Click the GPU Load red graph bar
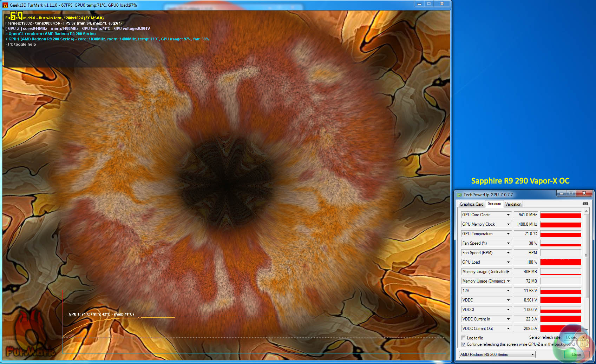 pos(561,262)
